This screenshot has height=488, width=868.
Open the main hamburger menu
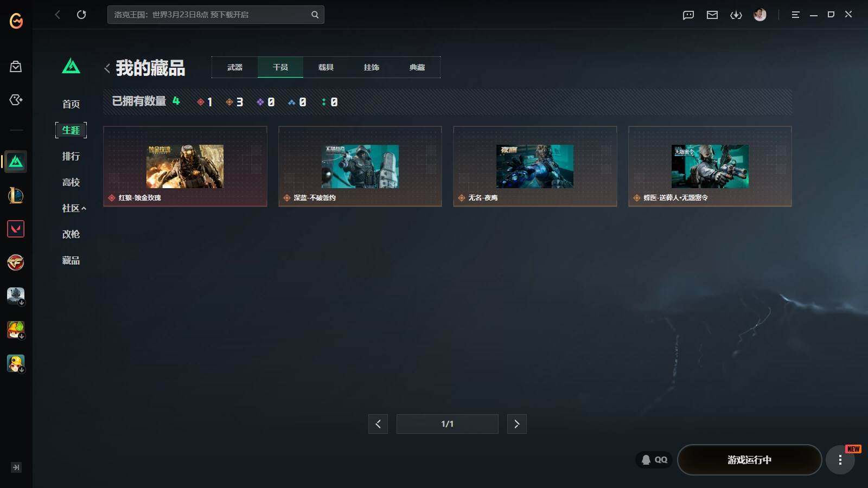coord(795,15)
